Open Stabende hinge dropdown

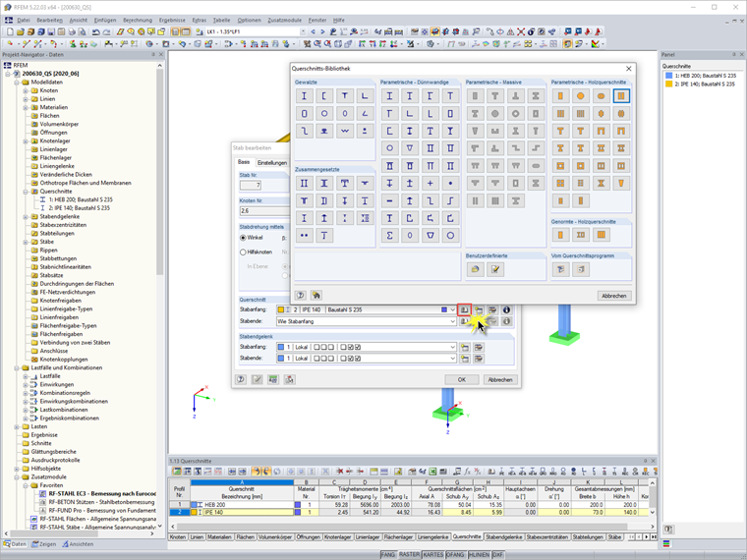click(452, 358)
